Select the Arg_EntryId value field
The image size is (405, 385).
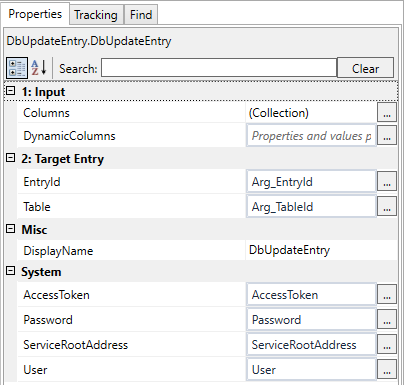tap(311, 182)
